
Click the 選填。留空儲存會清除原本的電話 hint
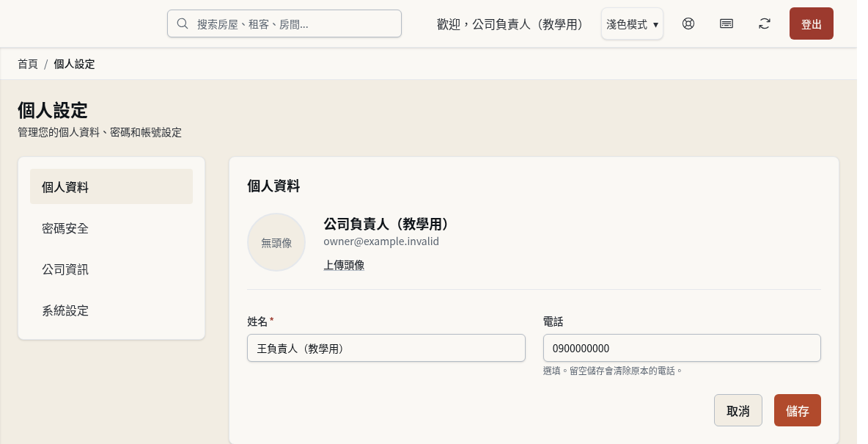coord(612,371)
